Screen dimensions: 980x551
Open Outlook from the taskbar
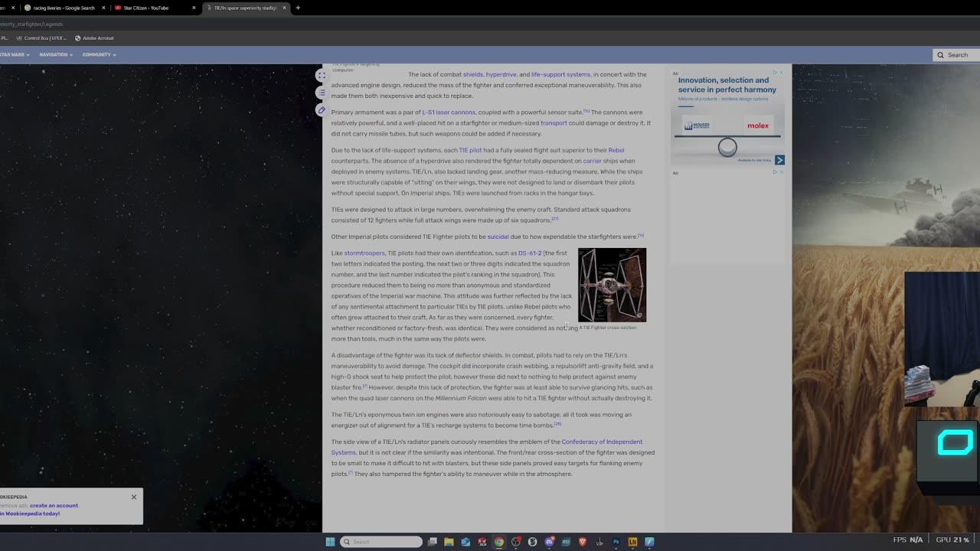pyautogui.click(x=465, y=542)
